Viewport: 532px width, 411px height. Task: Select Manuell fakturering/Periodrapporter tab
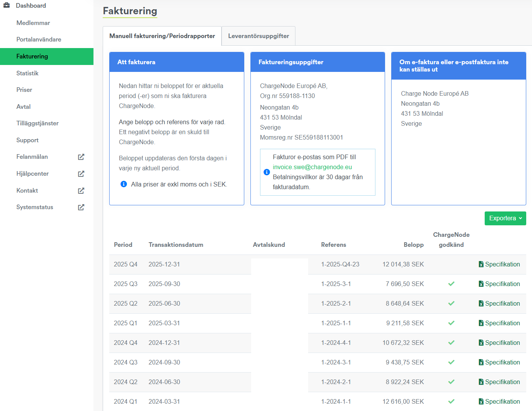(x=162, y=36)
